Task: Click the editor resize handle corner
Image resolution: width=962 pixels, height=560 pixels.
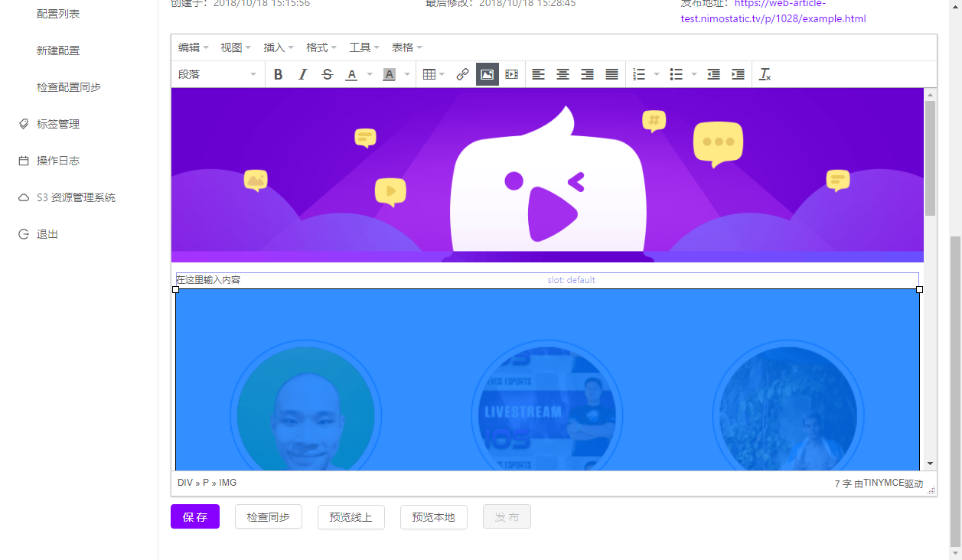Action: [931, 490]
